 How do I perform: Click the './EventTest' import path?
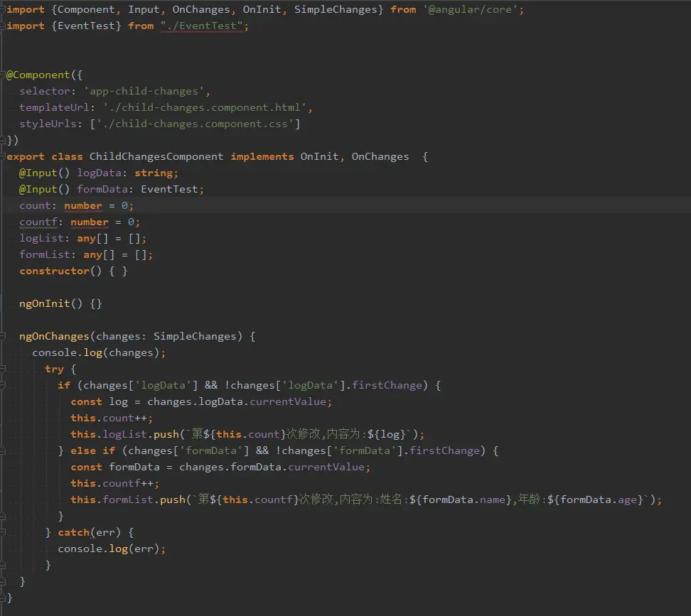coord(201,26)
